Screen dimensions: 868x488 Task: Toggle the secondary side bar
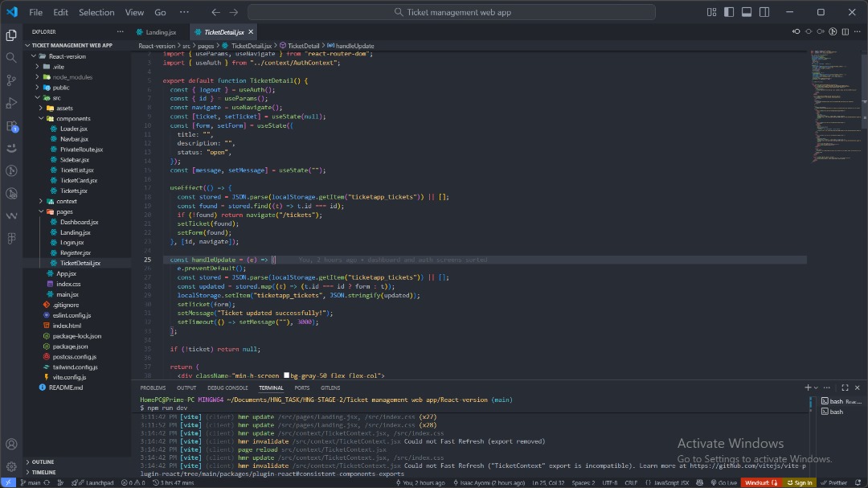pyautogui.click(x=764, y=12)
